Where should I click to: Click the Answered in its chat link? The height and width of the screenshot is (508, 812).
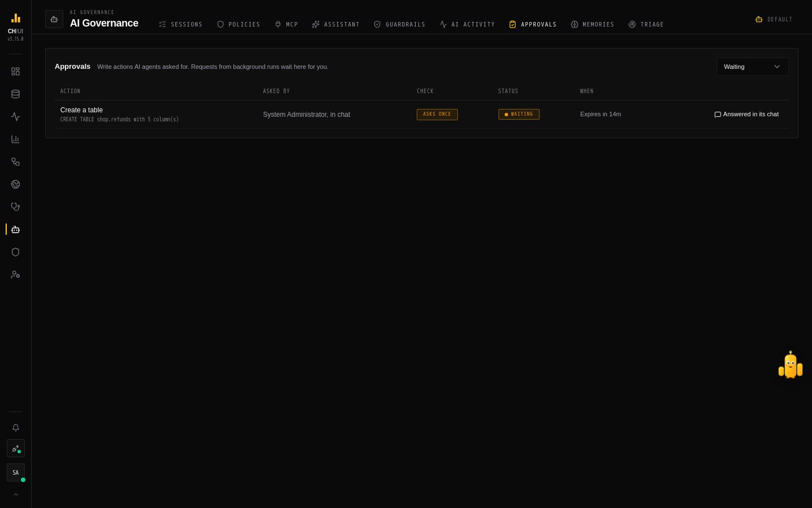[x=746, y=115]
